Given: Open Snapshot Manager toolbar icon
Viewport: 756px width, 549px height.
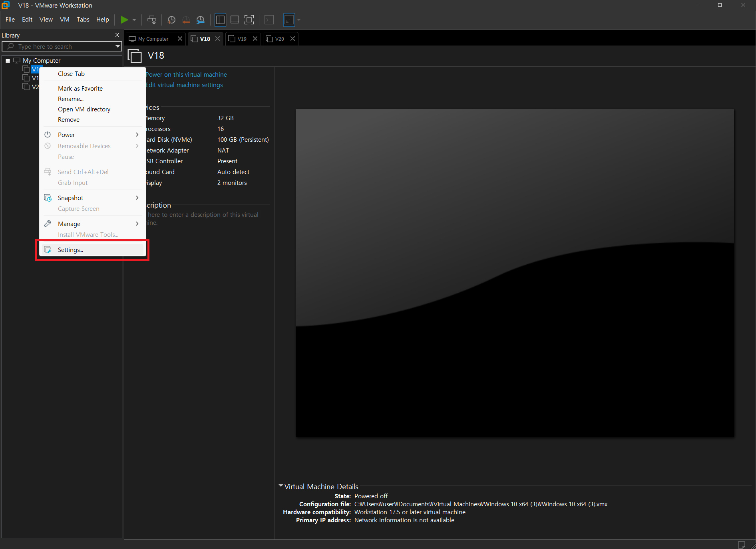Looking at the screenshot, I should tap(201, 20).
